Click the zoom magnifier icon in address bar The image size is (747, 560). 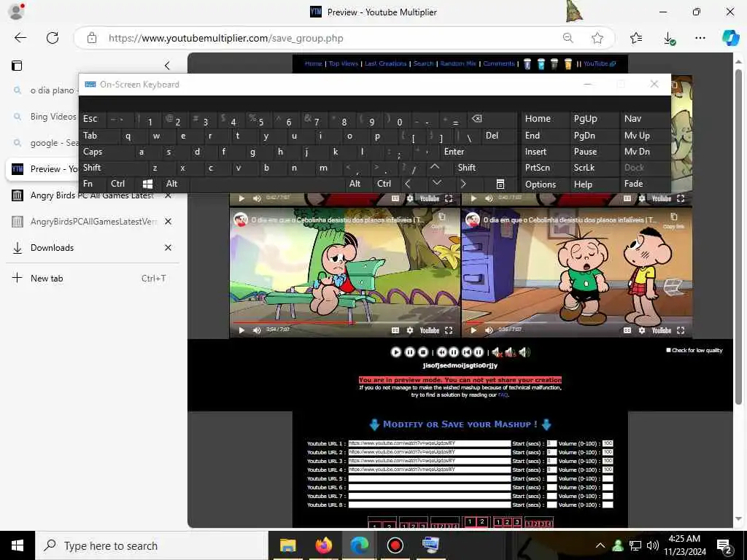coord(568,38)
